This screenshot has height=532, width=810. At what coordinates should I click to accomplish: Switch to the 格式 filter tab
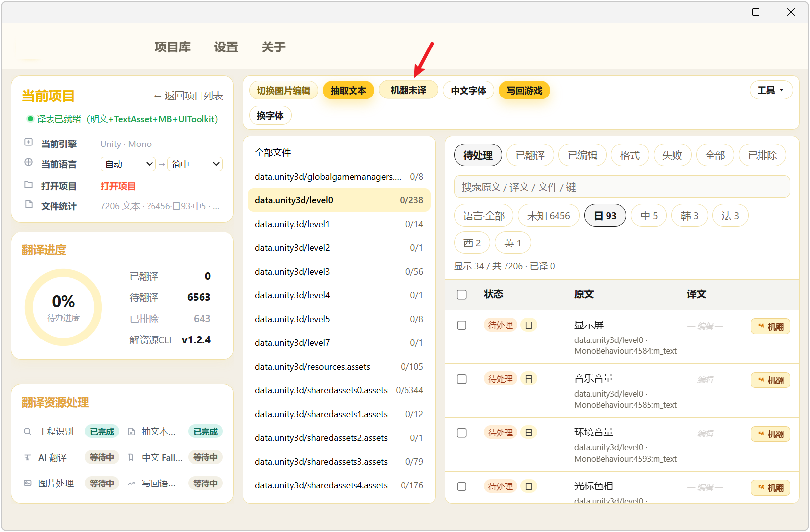[x=630, y=155]
